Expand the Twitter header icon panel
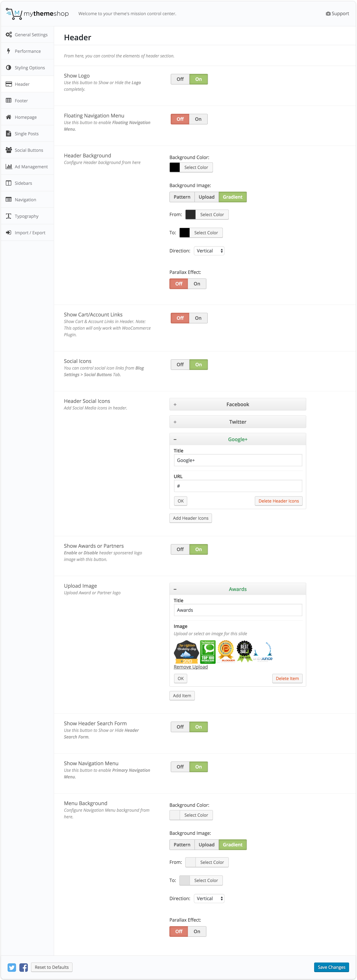Viewport: 357px width, 980px height. [x=238, y=422]
